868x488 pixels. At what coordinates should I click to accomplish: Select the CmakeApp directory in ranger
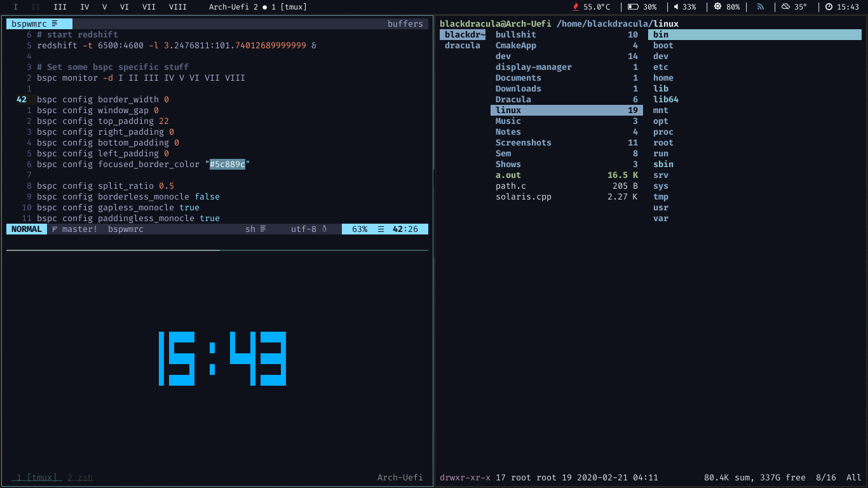coord(567,45)
